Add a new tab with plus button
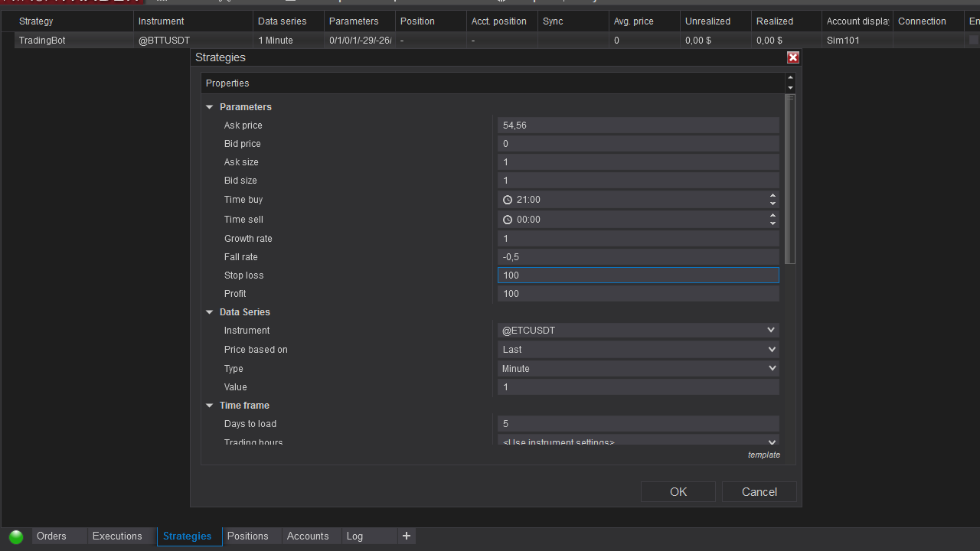 (407, 536)
